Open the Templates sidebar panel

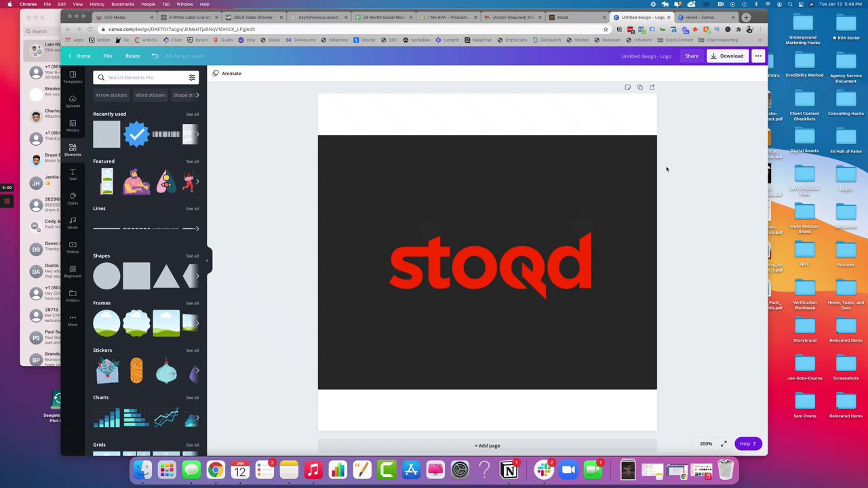pyautogui.click(x=73, y=77)
